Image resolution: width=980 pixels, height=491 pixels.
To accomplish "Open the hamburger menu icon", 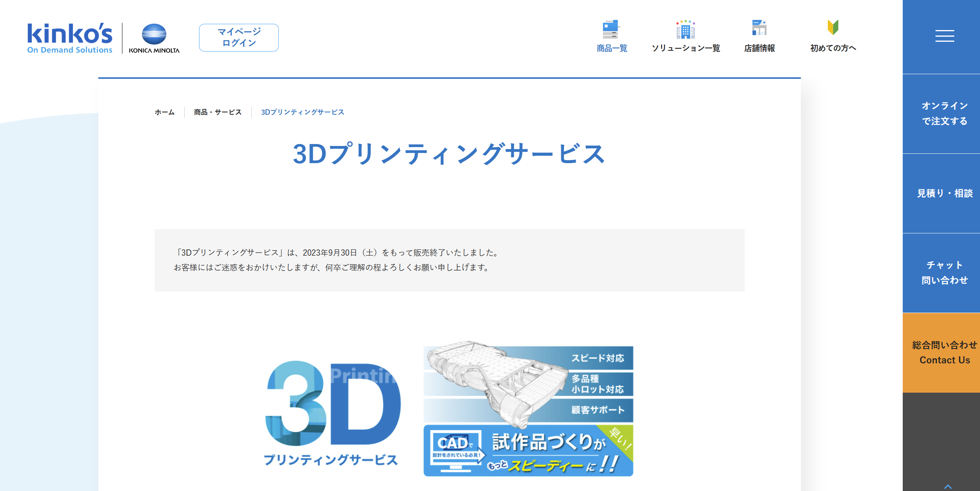I will coord(944,36).
